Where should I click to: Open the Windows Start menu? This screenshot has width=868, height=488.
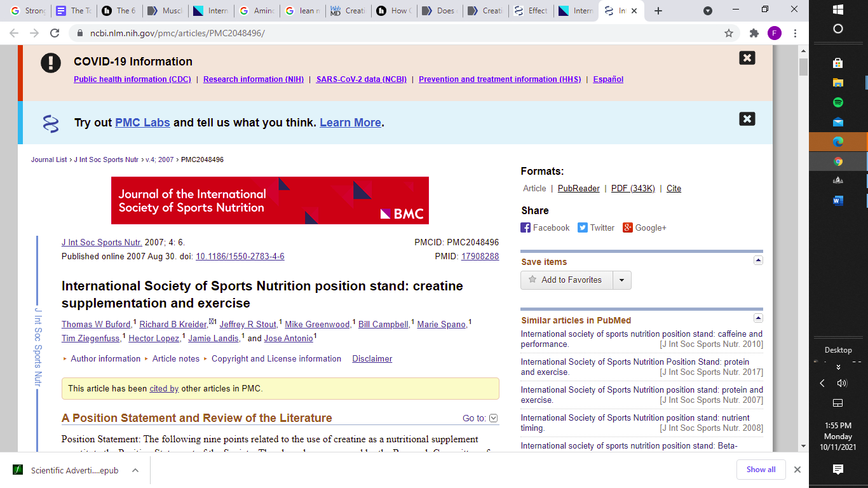(837, 10)
